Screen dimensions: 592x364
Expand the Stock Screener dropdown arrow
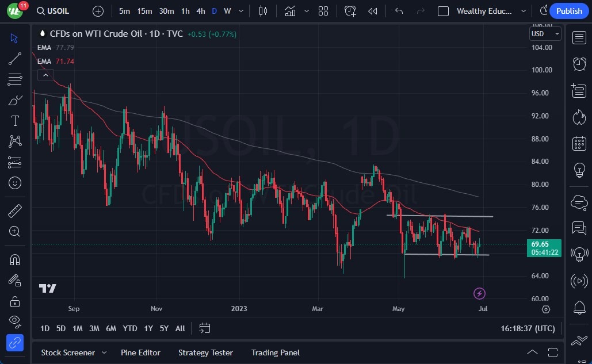104,352
